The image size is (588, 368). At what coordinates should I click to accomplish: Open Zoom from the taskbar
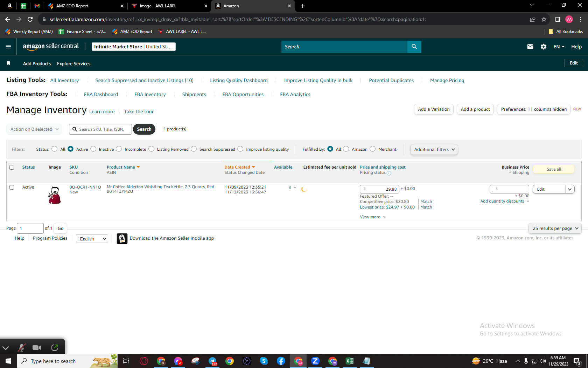pos(315,361)
